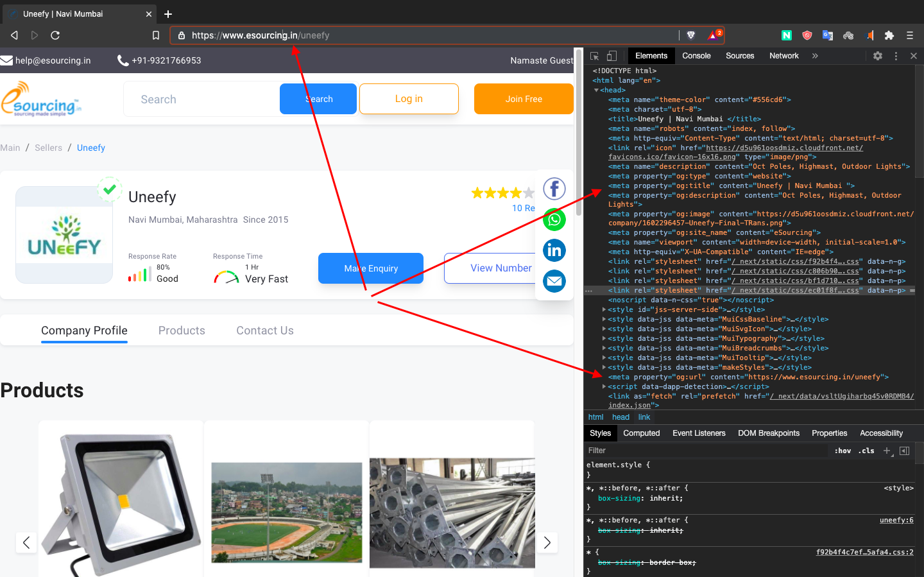Image resolution: width=924 pixels, height=577 pixels.
Task: Click the Styles Filter input field
Action: click(706, 451)
